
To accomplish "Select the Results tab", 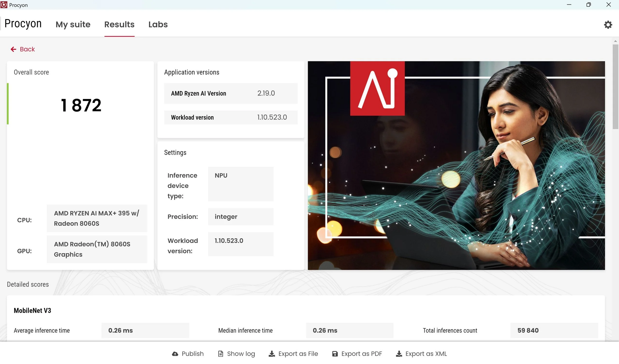I will (x=119, y=24).
